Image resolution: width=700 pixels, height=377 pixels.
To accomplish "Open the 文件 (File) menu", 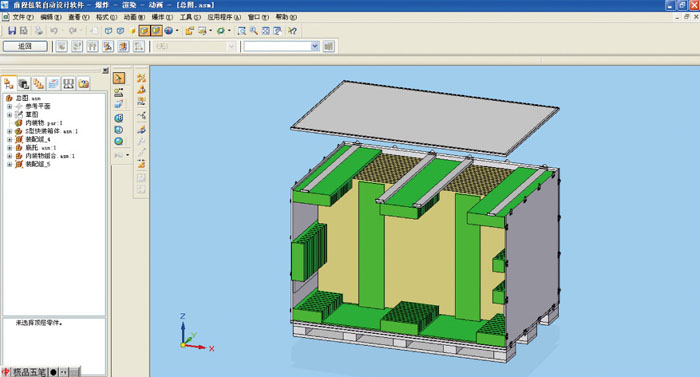I will (23, 17).
